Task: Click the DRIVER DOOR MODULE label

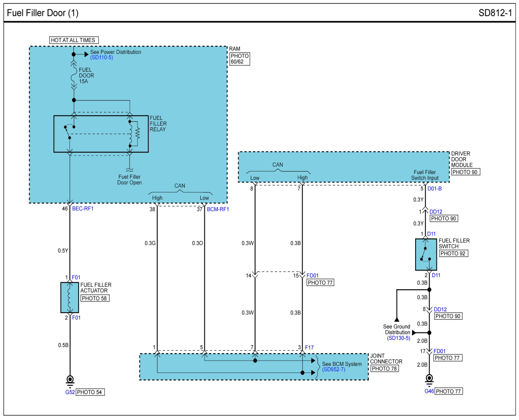Action: (x=462, y=159)
